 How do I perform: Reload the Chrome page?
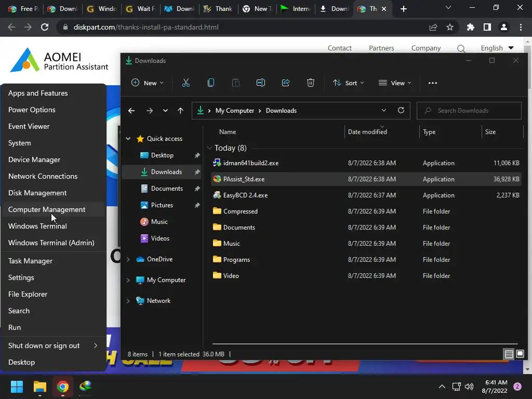45,27
